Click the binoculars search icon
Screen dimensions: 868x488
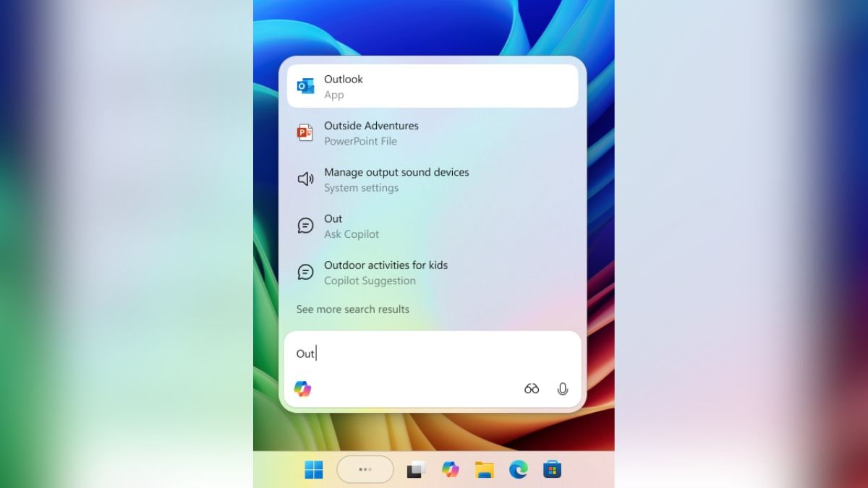tap(531, 388)
